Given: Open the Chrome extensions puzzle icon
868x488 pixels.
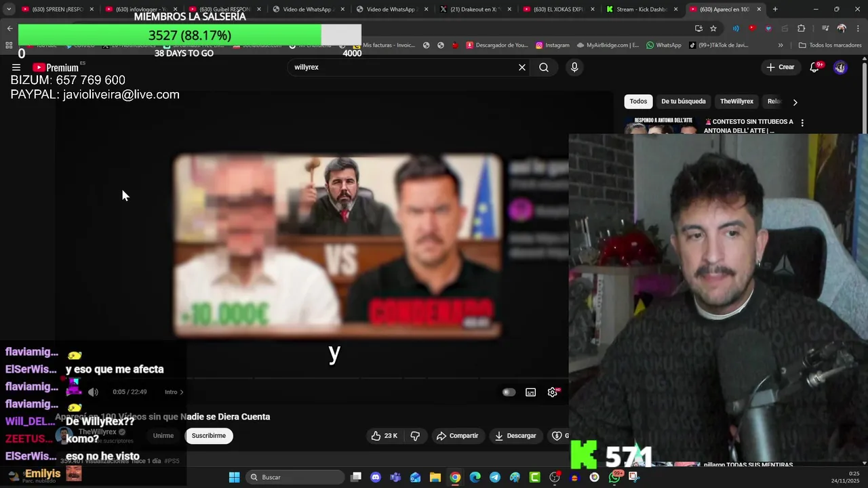Looking at the screenshot, I should (802, 28).
